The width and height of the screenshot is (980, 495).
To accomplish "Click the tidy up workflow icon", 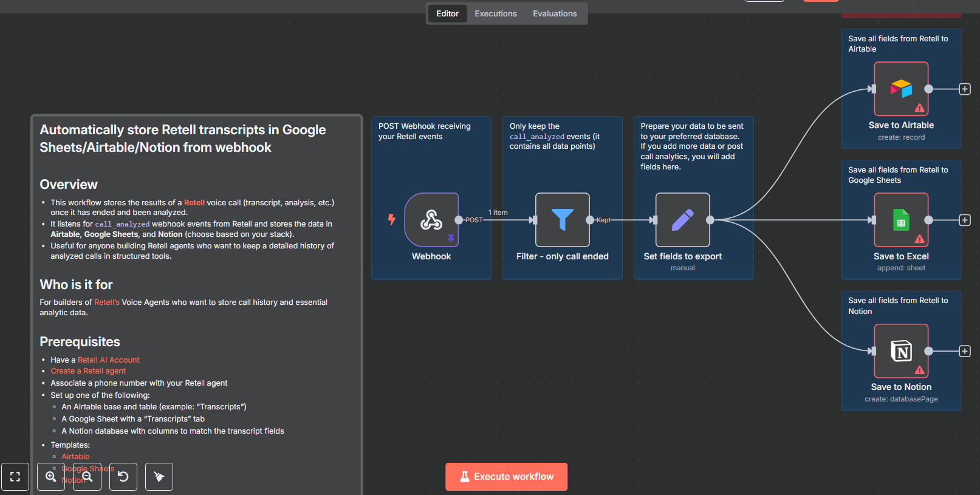I will [159, 477].
